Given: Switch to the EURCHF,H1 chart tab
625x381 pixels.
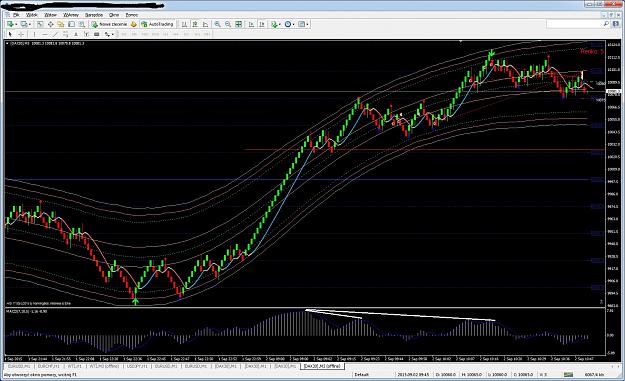Looking at the screenshot, I should pos(48,366).
